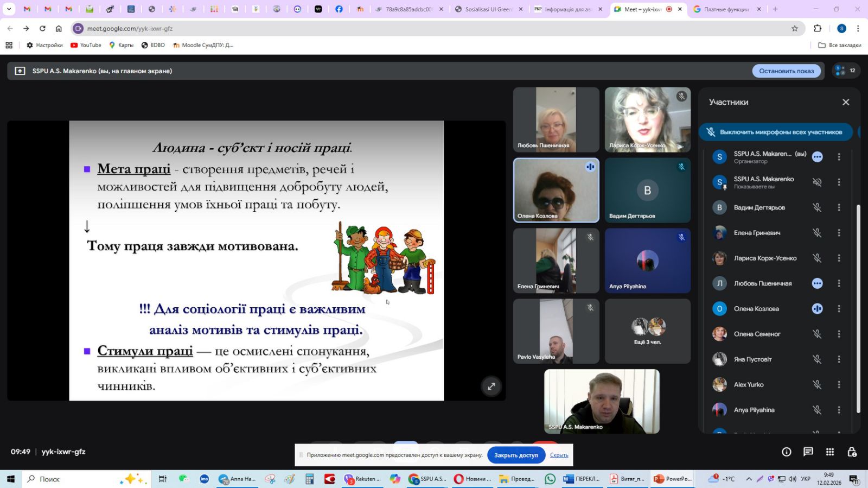Image resolution: width=868 pixels, height=488 pixels.
Task: Close the Участники side panel
Action: pyautogui.click(x=845, y=102)
